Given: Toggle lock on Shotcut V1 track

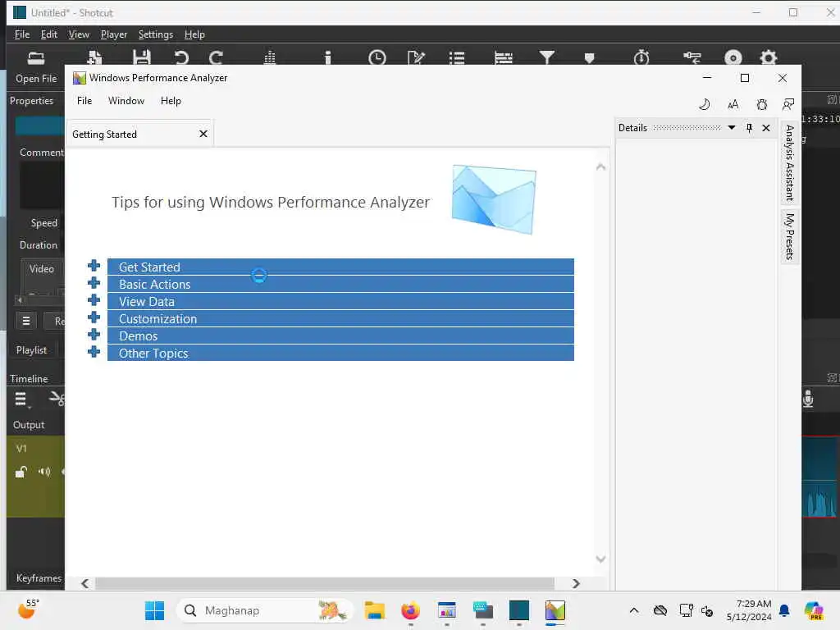Looking at the screenshot, I should pyautogui.click(x=21, y=472).
